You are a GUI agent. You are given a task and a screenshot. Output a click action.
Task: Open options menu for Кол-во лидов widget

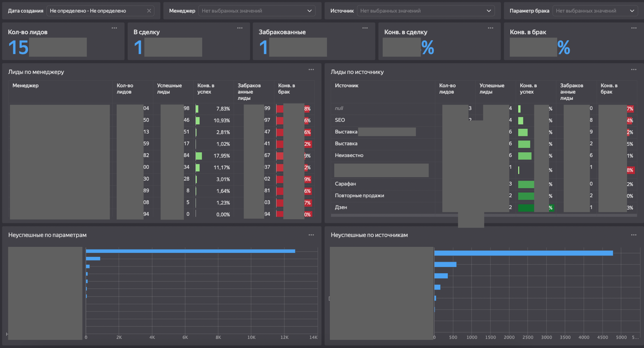click(114, 28)
